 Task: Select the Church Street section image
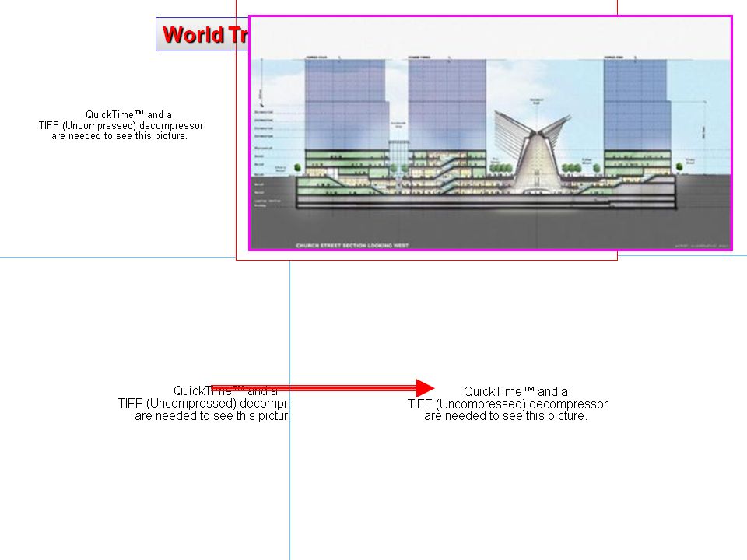[x=490, y=133]
